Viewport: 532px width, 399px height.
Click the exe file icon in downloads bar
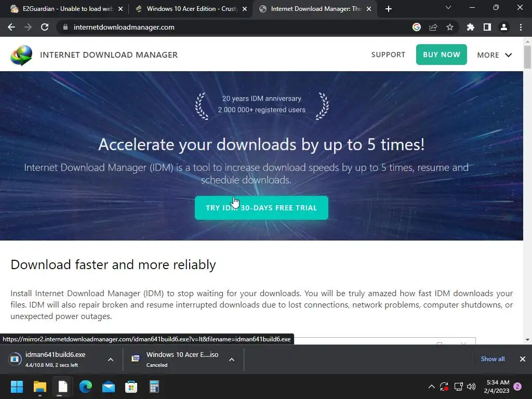pos(15,358)
